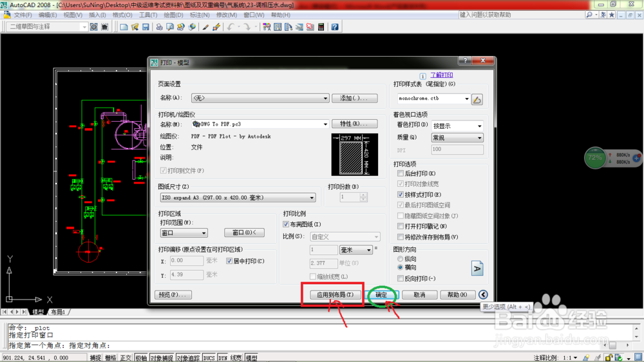Select the 纵向 orientation radio button

tap(400, 259)
